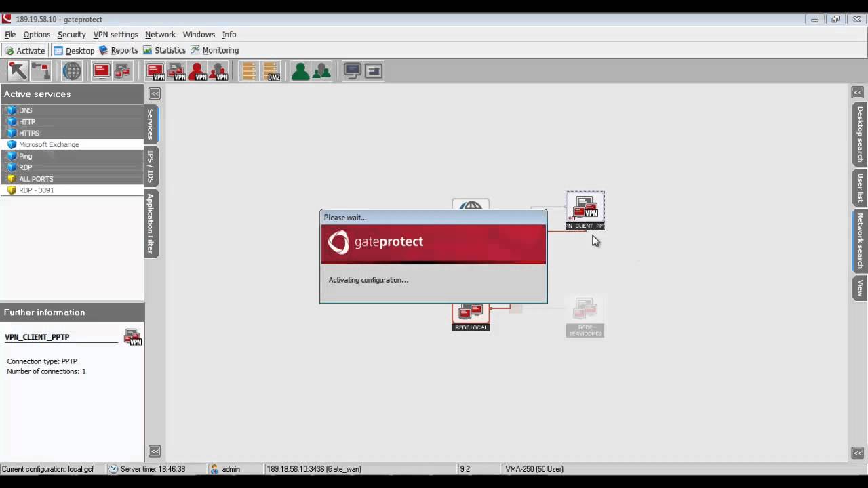Open the User list side tab

click(x=859, y=188)
